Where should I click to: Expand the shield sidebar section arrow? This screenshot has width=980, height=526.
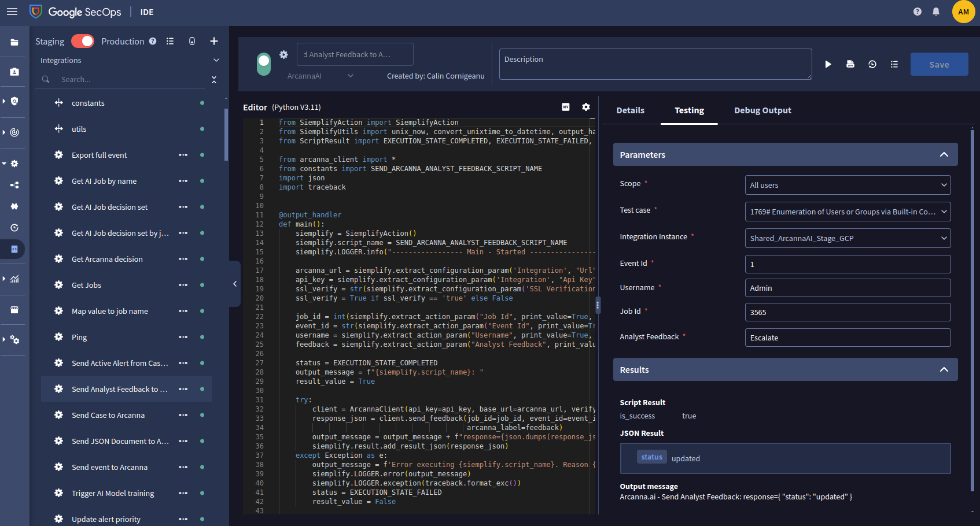click(x=4, y=101)
